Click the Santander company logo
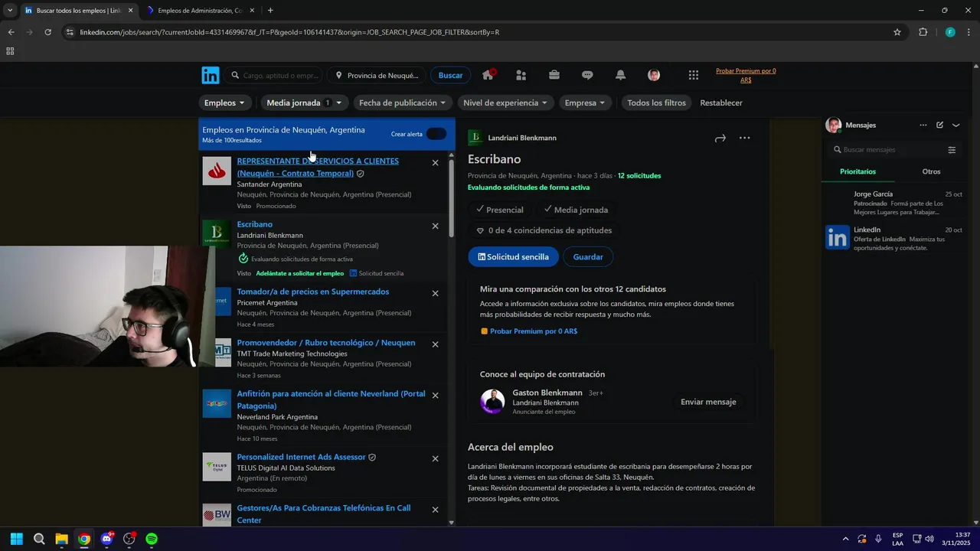The image size is (980, 551). click(x=217, y=171)
